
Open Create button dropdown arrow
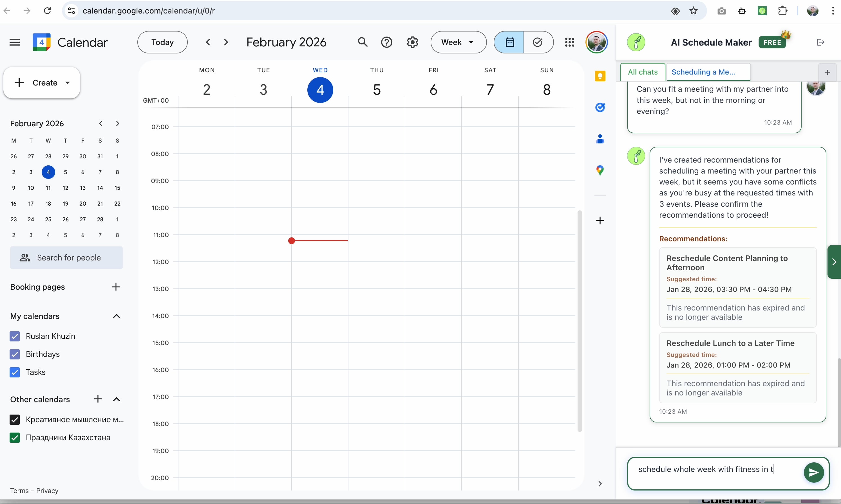point(68,83)
